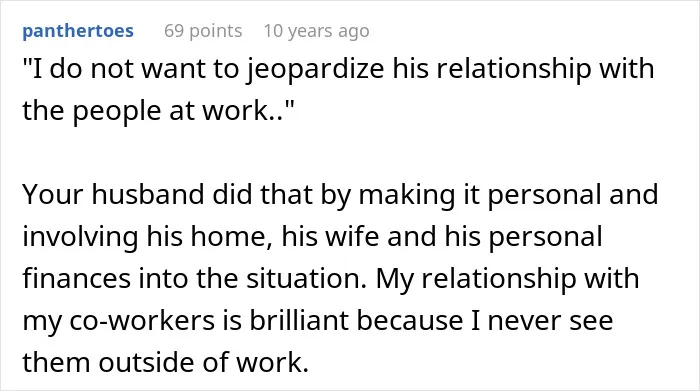The height and width of the screenshot is (391, 700).
Task: Click the 69 points score label
Action: click(x=203, y=31)
